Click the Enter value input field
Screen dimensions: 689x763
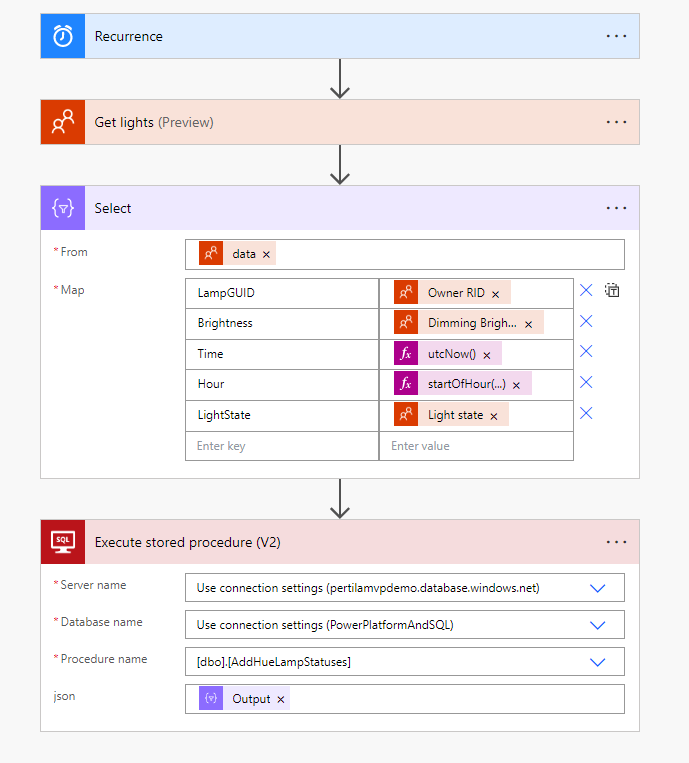[x=476, y=446]
